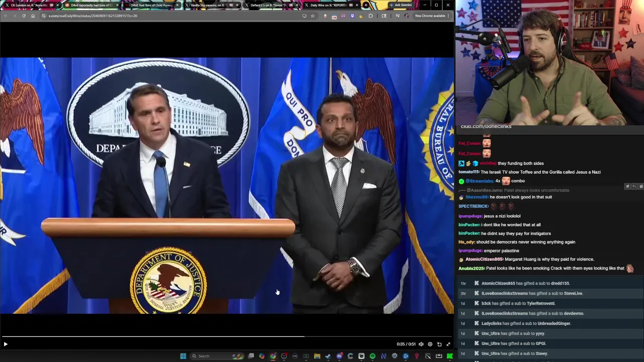Viewport: 644px width, 362px height.
Task: Open the Snipping Tool taskbar icon
Action: tap(428, 356)
